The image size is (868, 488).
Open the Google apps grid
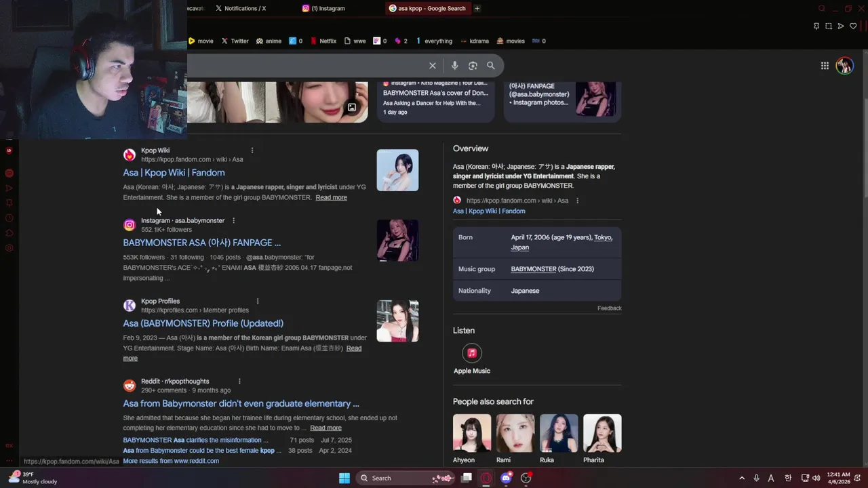(825, 66)
